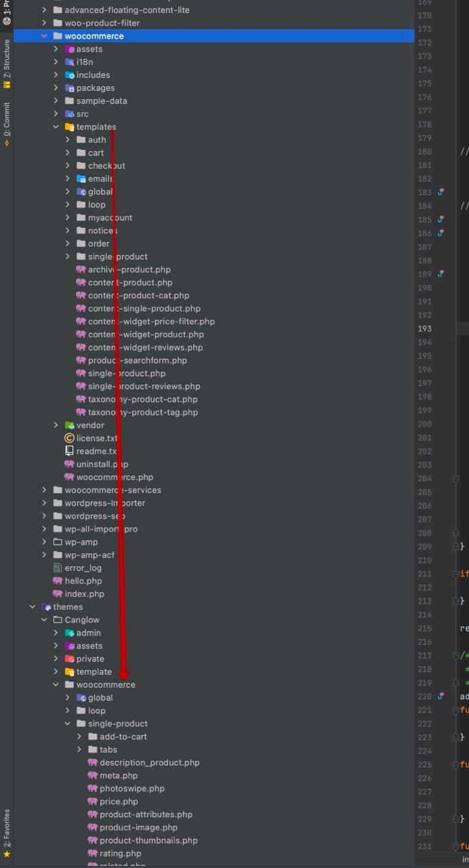Open the Favorites tool window tab
This screenshot has height=868, width=469.
[7, 833]
